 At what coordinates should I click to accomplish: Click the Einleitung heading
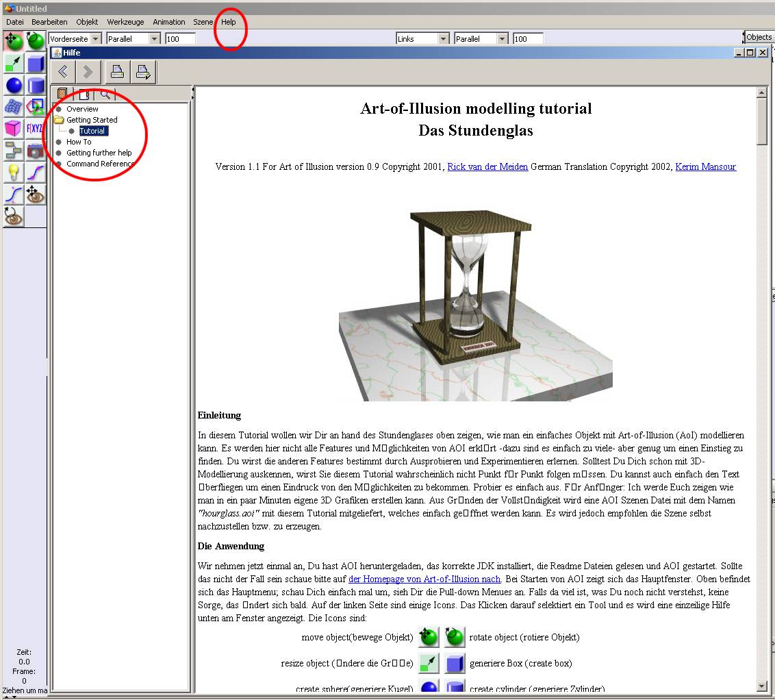coord(220,415)
